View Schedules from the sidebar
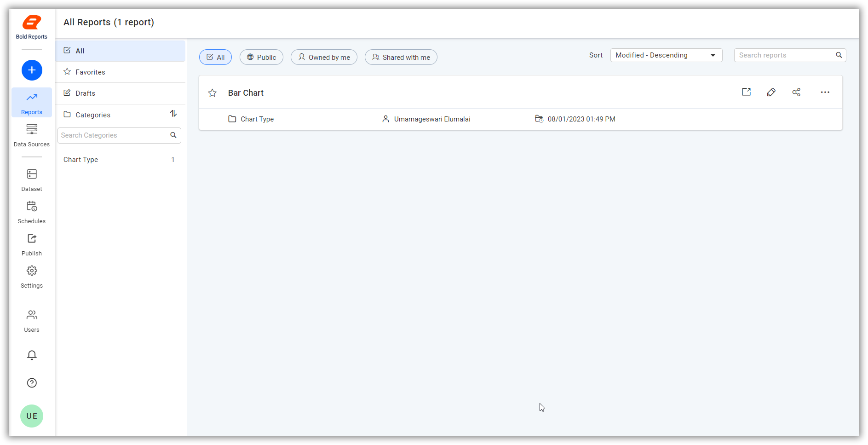868x445 pixels. (31, 212)
